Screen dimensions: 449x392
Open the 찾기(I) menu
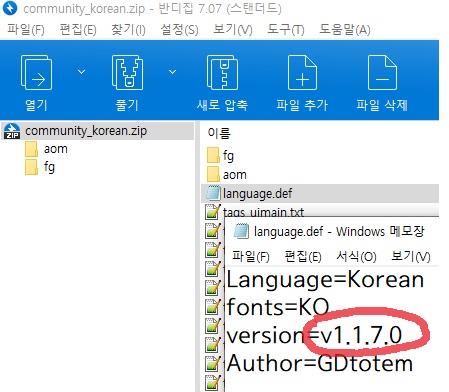[128, 30]
